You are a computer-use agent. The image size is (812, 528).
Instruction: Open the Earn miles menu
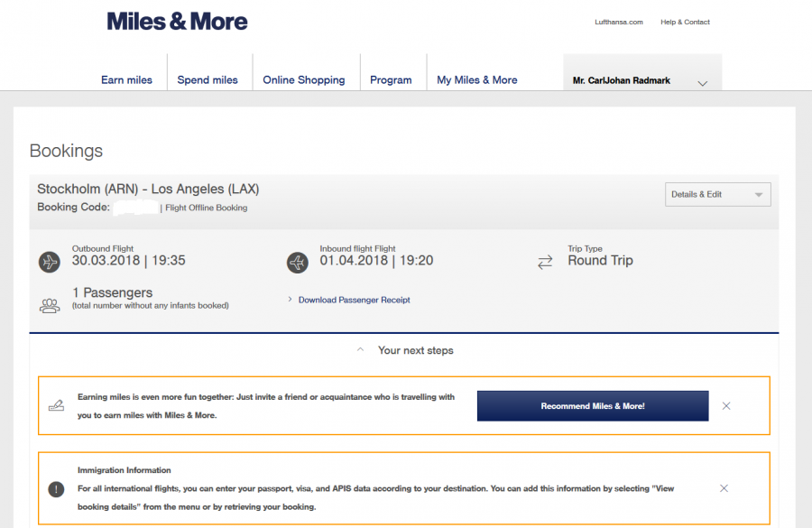pos(126,80)
